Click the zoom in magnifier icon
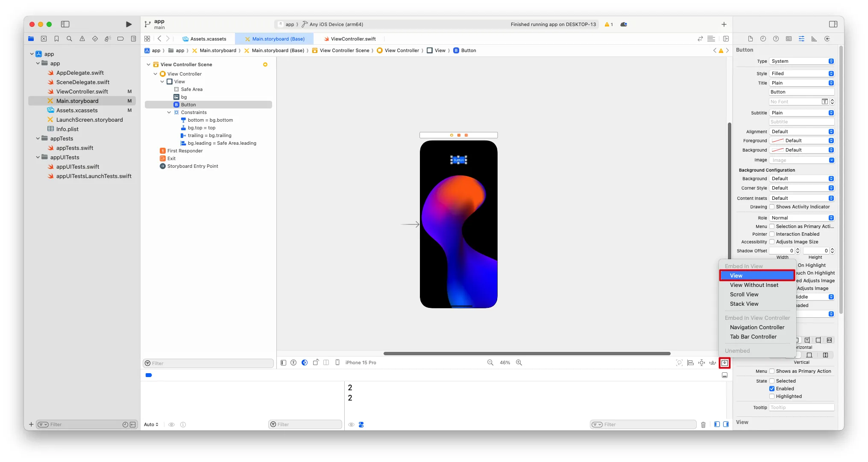Screen dimensions: 868x462 coord(519,363)
